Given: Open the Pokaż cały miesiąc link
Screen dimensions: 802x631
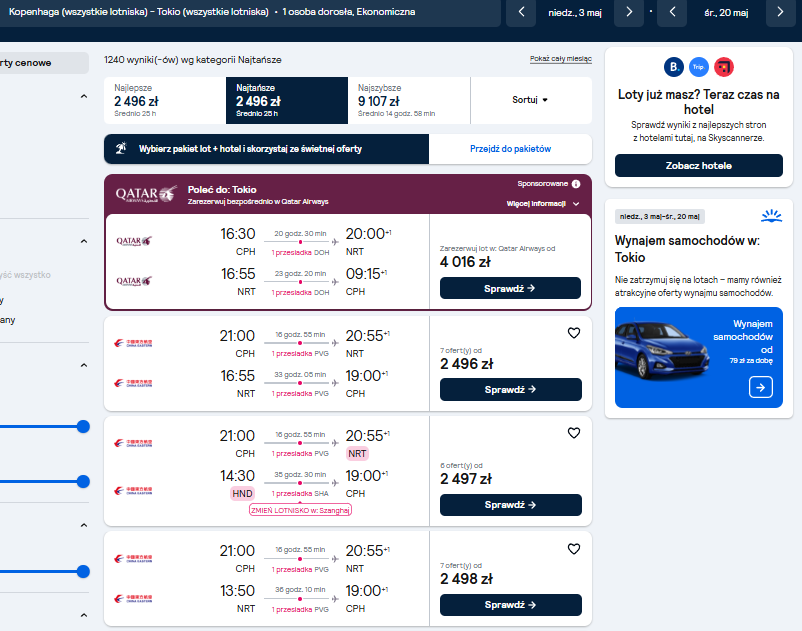Looking at the screenshot, I should pyautogui.click(x=561, y=59).
